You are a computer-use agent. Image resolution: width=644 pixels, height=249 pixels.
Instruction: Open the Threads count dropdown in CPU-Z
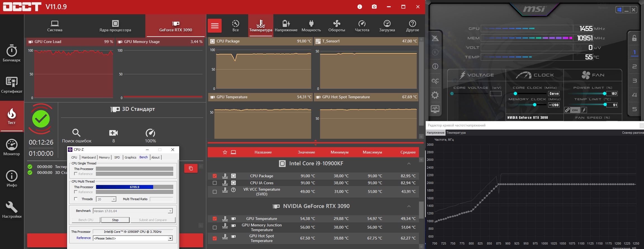tap(113, 199)
